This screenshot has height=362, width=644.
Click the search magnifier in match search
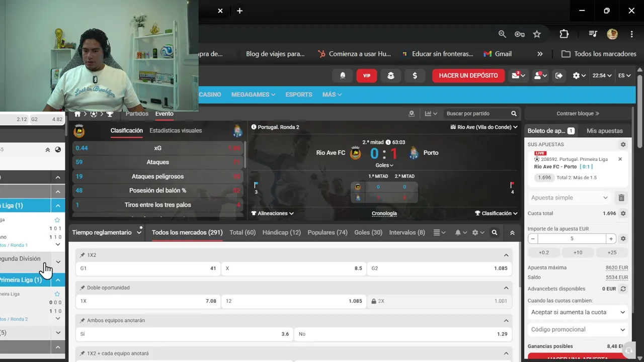514,114
